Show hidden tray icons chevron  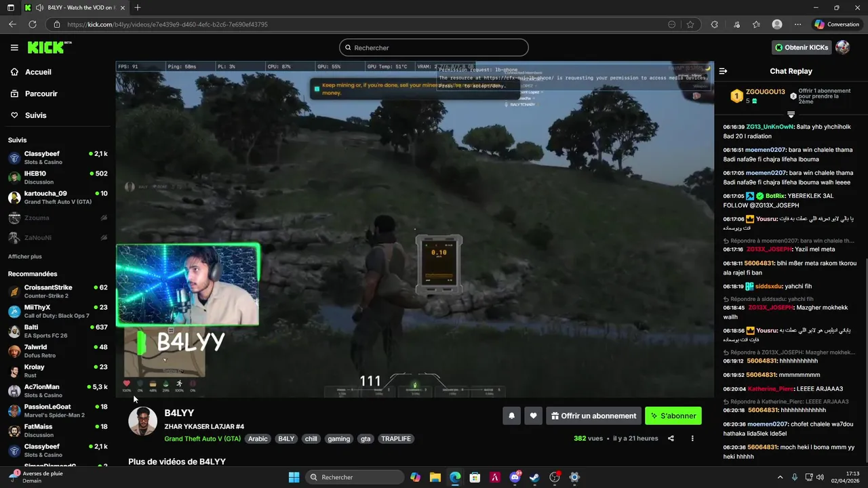(780, 477)
